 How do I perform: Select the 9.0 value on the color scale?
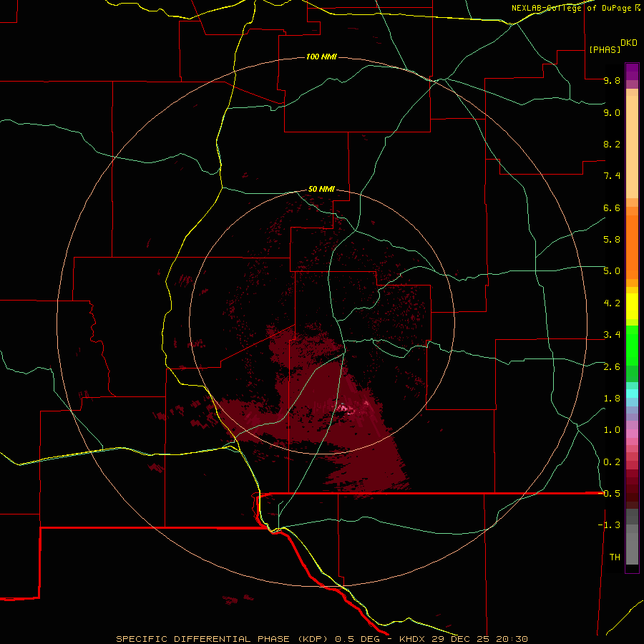coord(612,112)
